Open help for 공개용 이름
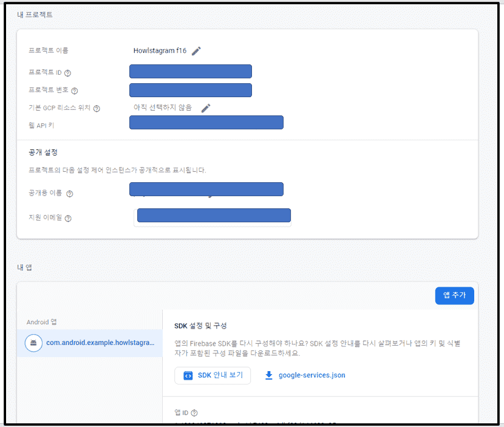Image resolution: width=504 pixels, height=427 pixels. pos(69,194)
